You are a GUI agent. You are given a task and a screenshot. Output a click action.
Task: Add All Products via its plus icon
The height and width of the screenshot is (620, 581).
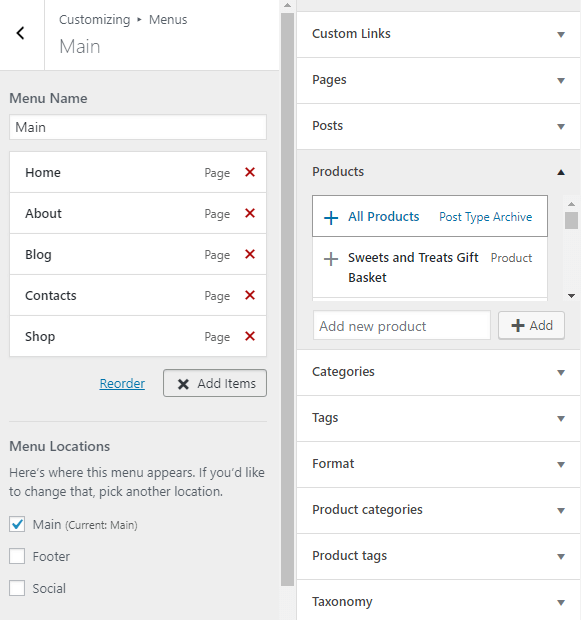point(331,217)
